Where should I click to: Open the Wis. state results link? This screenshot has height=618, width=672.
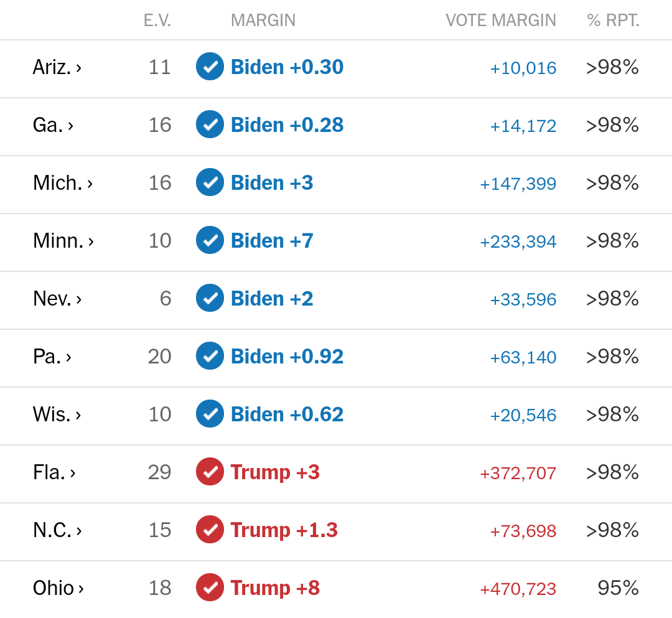(x=52, y=414)
